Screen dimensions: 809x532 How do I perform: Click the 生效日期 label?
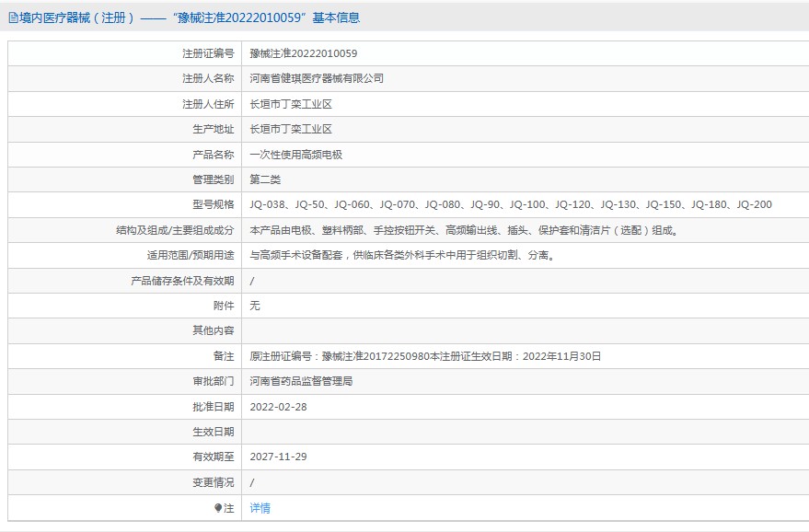tap(214, 432)
